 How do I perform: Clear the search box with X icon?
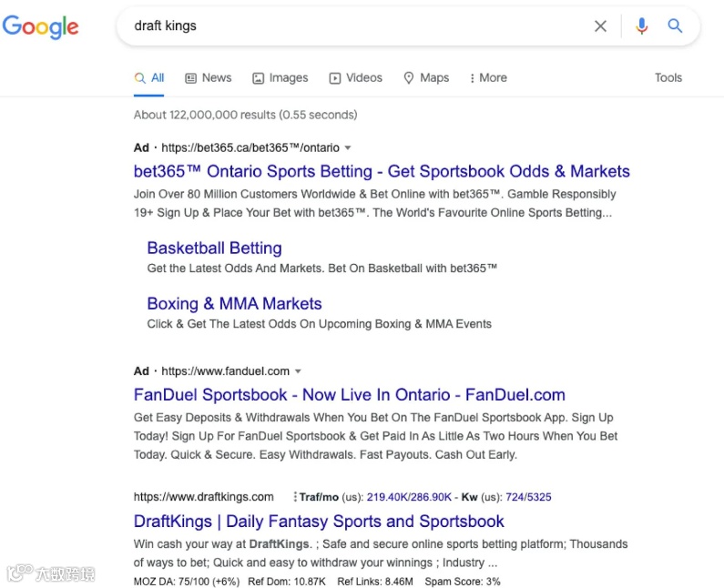[x=600, y=26]
